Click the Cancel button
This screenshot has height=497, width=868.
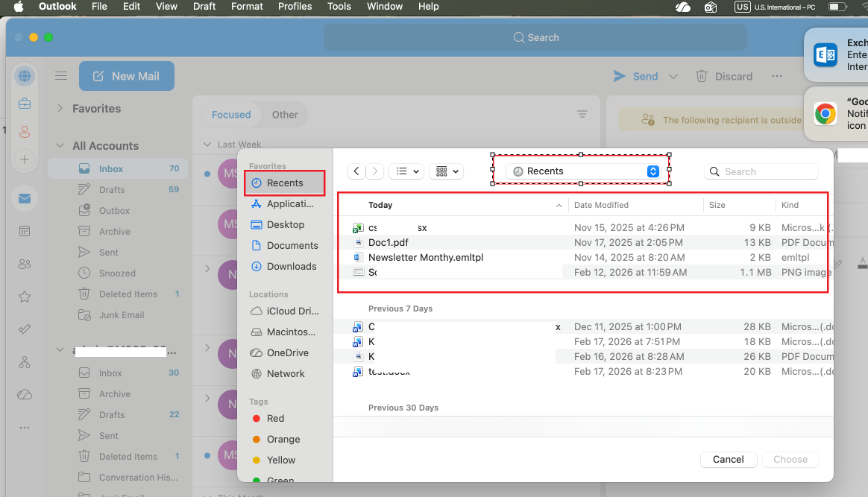(x=728, y=460)
